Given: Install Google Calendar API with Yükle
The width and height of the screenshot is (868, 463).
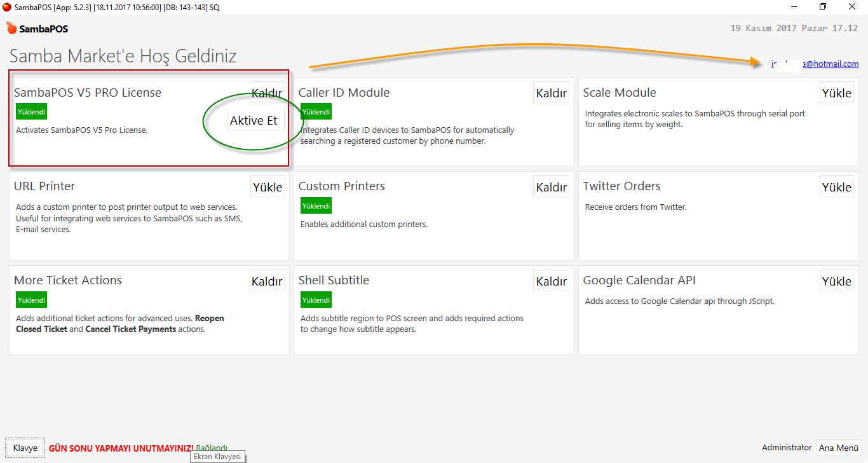Looking at the screenshot, I should pyautogui.click(x=836, y=282).
